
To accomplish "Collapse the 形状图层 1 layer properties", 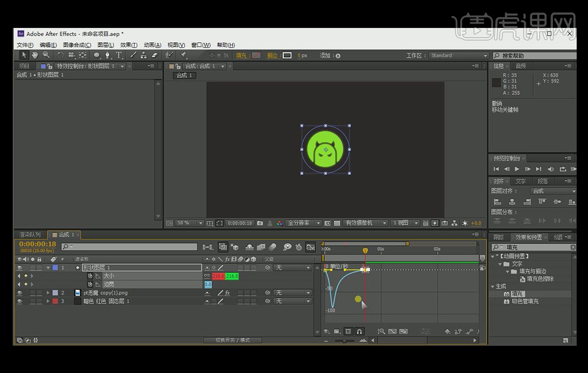I will [48, 268].
